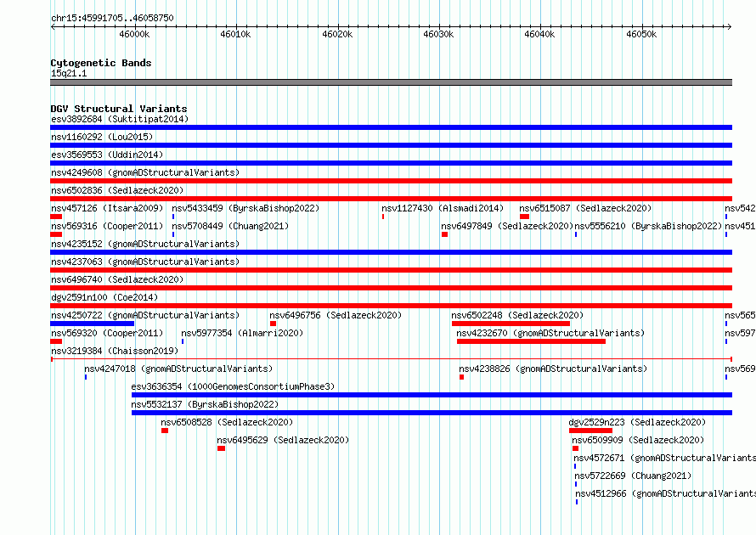
Task: Click nsv5532137 (ByrskaBishop2022) label
Action: coord(205,404)
